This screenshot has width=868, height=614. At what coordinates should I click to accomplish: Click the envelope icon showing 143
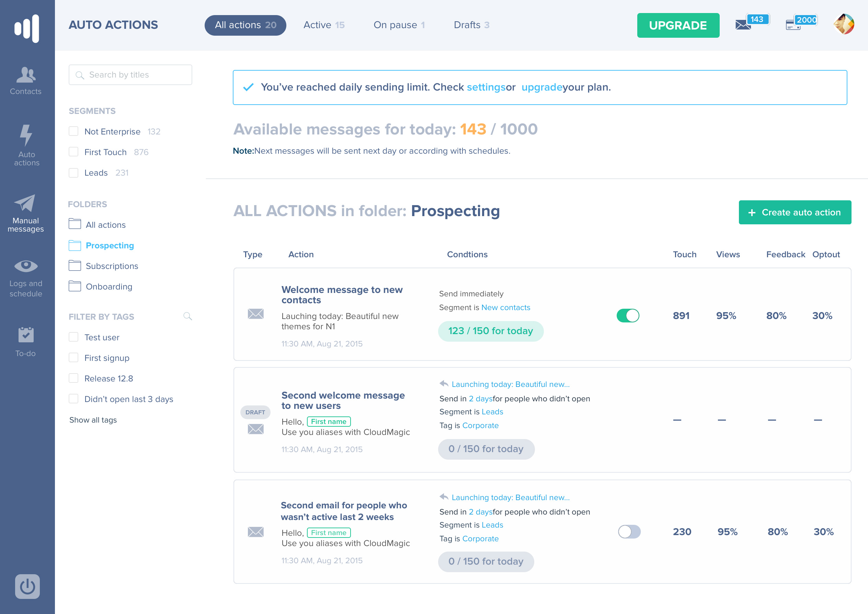[x=743, y=25]
